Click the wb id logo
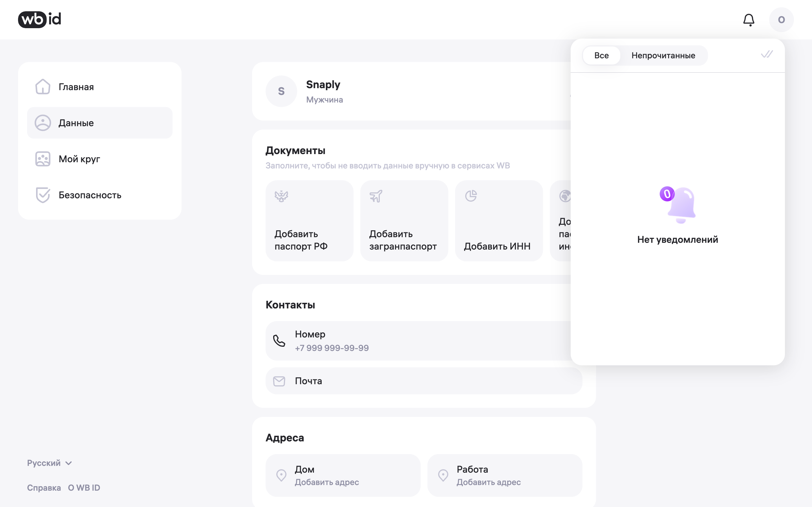 click(39, 19)
